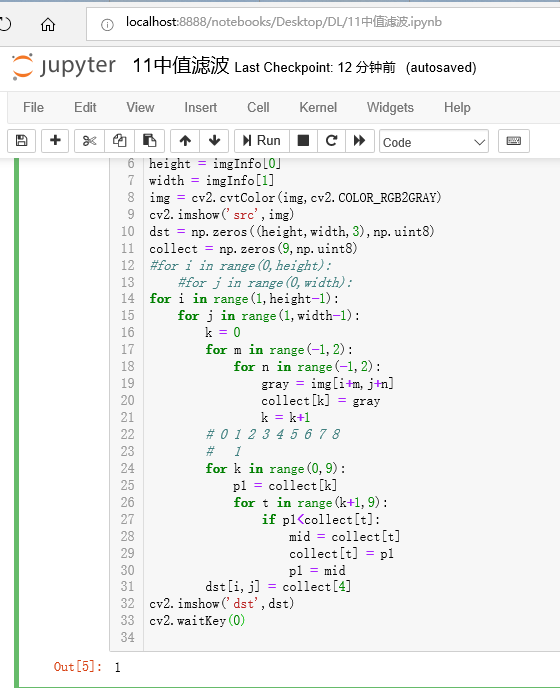Interrupt the kernel with stop icon

tap(303, 141)
